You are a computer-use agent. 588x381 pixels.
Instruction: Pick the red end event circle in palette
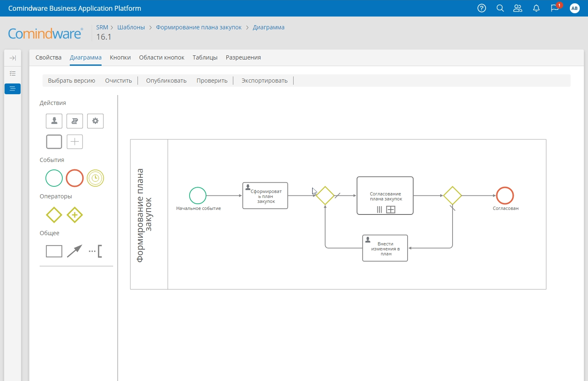75,178
